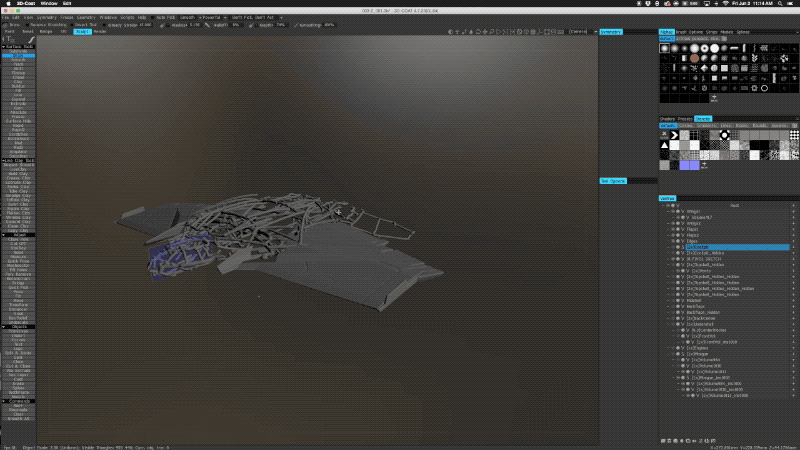Click the Smoothing brush icon

[x=296, y=25]
